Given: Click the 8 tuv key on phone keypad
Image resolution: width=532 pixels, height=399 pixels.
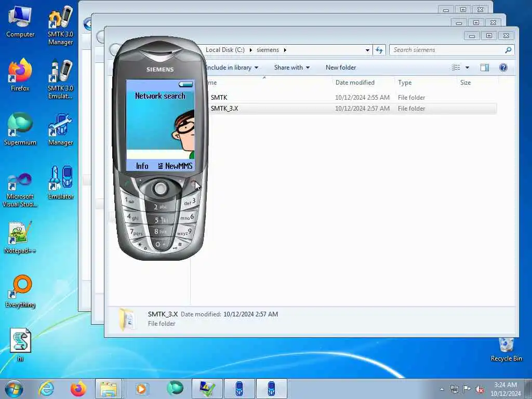Looking at the screenshot, I should pos(161,232).
